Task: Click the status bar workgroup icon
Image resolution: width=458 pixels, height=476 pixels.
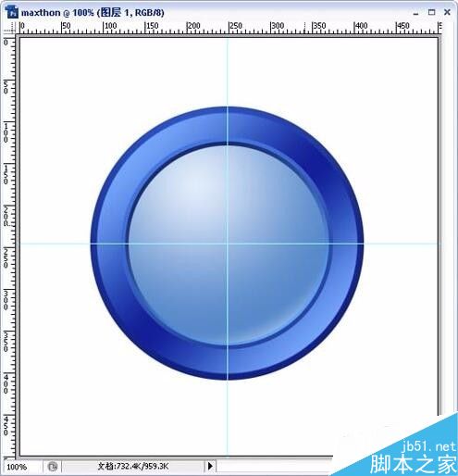Action: click(53, 466)
